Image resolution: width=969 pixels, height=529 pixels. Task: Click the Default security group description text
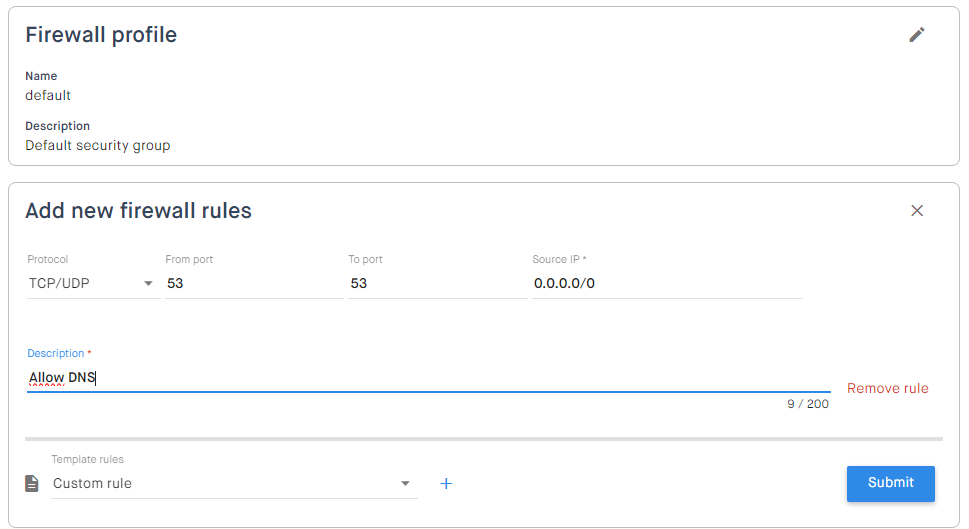pyautogui.click(x=98, y=146)
